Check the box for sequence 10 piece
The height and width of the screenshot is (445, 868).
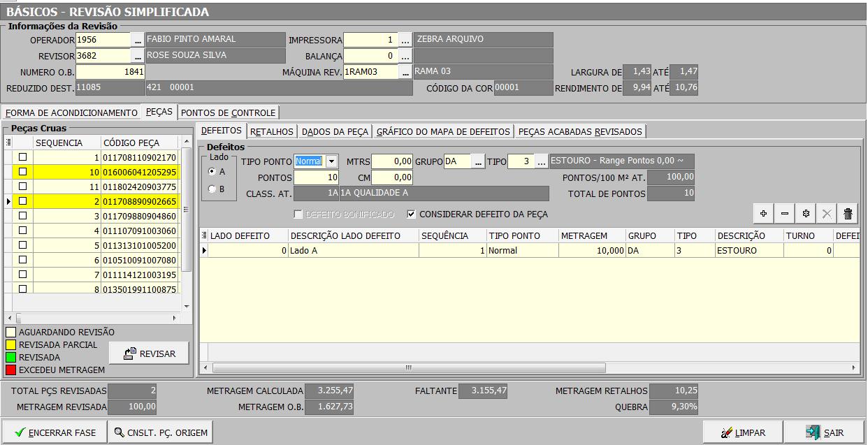(x=22, y=172)
